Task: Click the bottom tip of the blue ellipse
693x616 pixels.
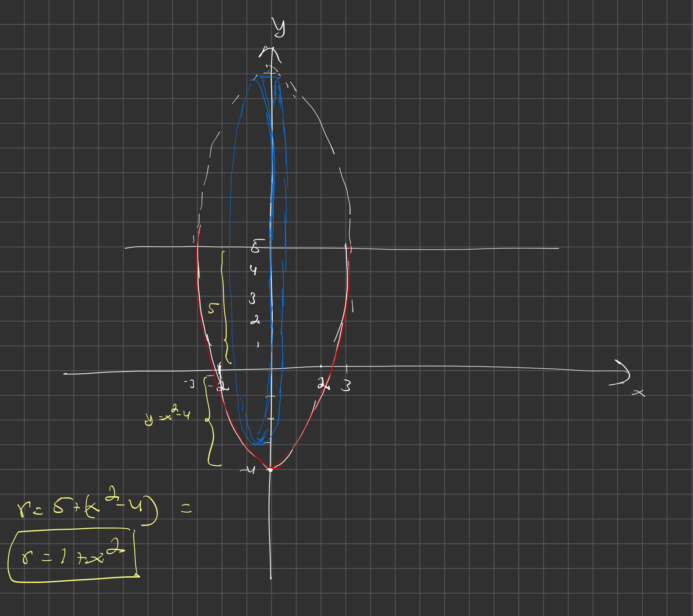Action: (259, 442)
